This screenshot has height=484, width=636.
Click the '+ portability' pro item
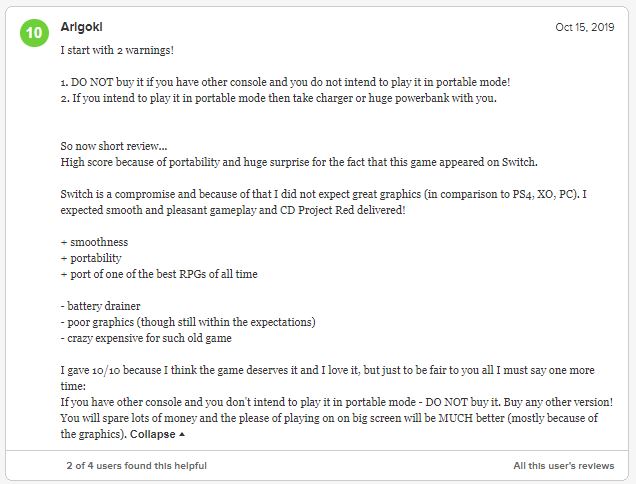click(x=91, y=258)
